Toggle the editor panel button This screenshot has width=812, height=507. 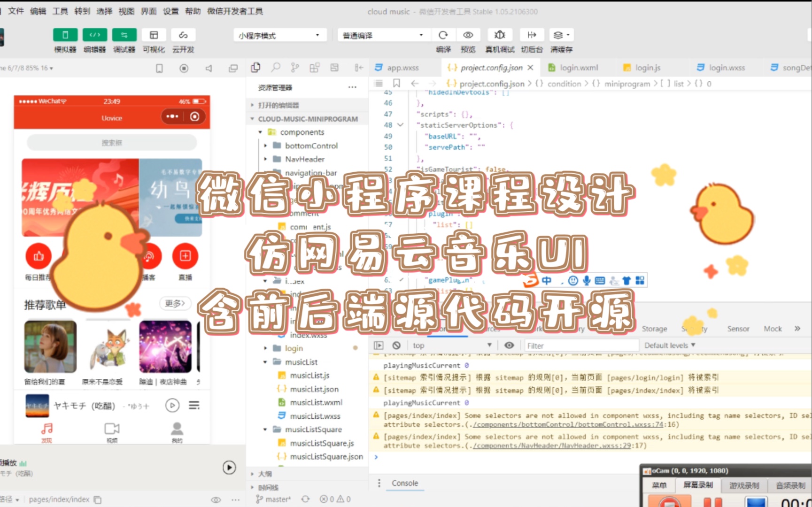[95, 35]
